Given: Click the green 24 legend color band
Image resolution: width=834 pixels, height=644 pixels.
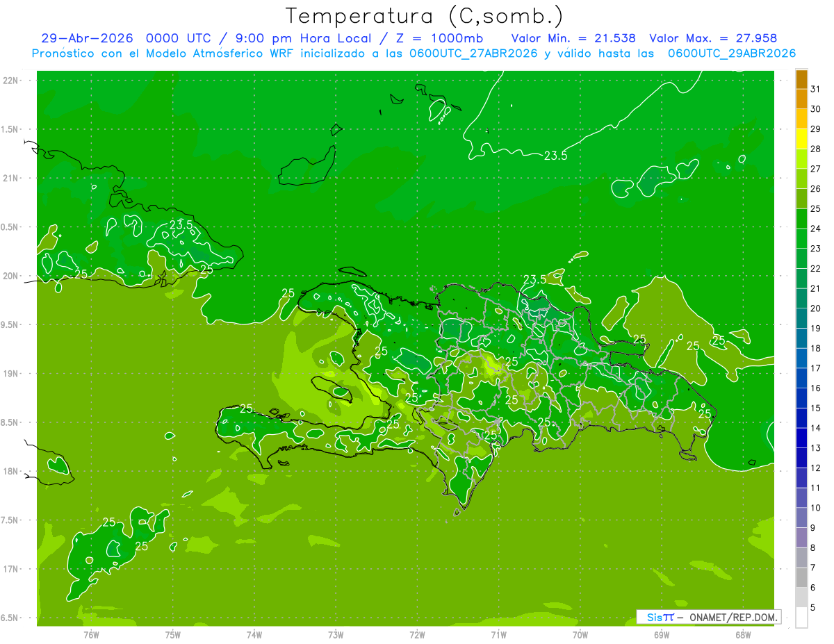Looking at the screenshot, I should (x=801, y=219).
